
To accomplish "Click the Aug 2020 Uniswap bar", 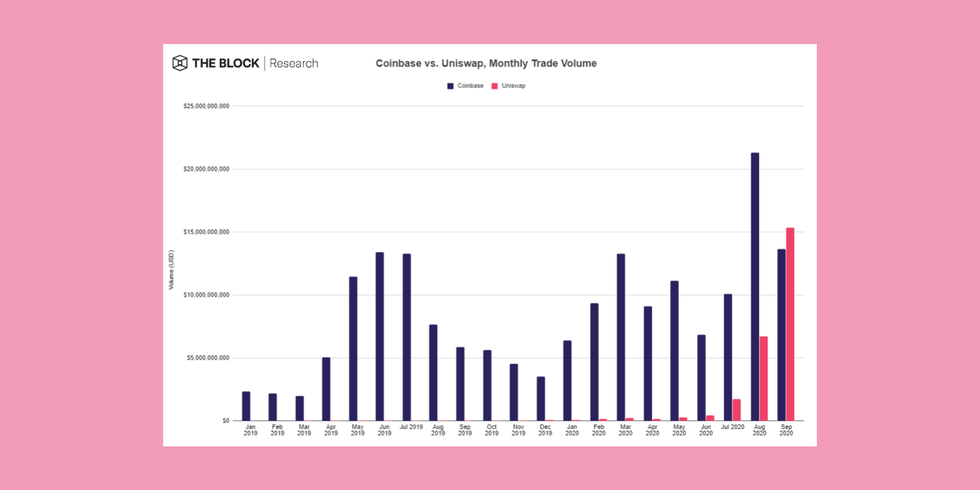I will (x=763, y=379).
